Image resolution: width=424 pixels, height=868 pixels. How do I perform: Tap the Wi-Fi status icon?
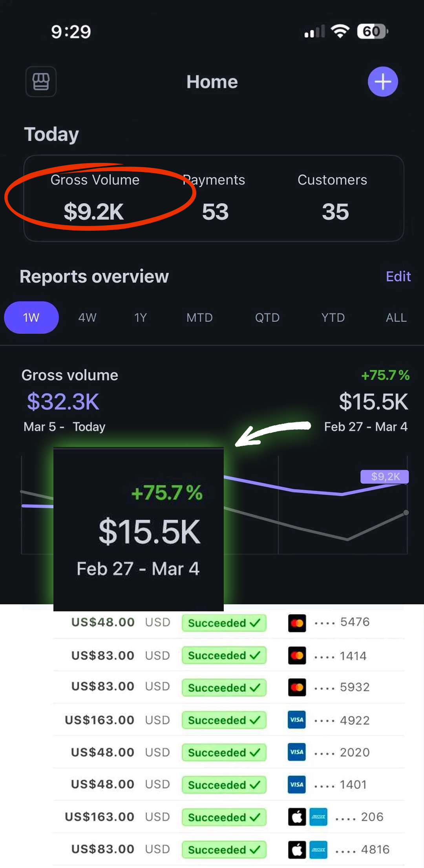click(340, 31)
